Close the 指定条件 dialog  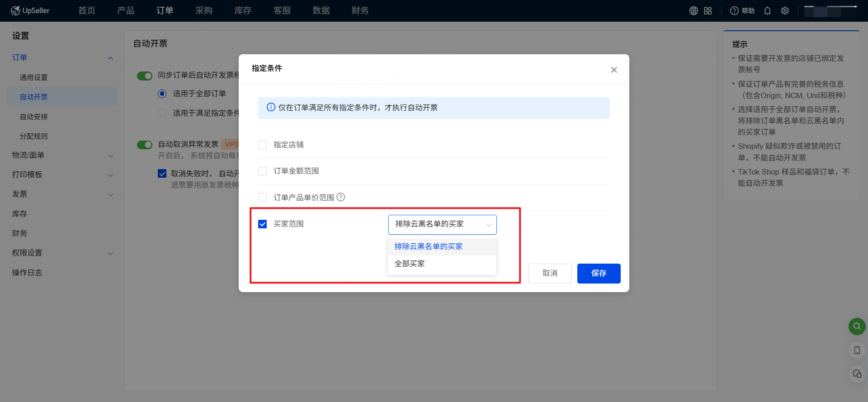(x=614, y=70)
